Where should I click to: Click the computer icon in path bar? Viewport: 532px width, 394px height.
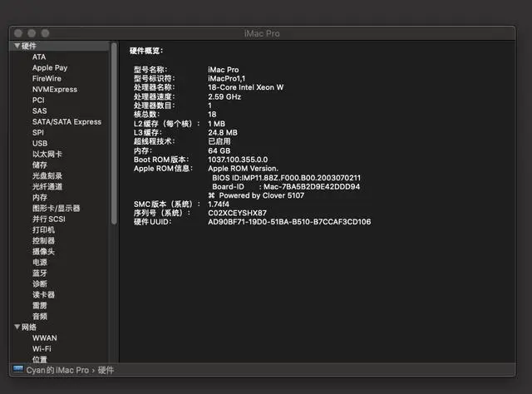[x=18, y=369]
